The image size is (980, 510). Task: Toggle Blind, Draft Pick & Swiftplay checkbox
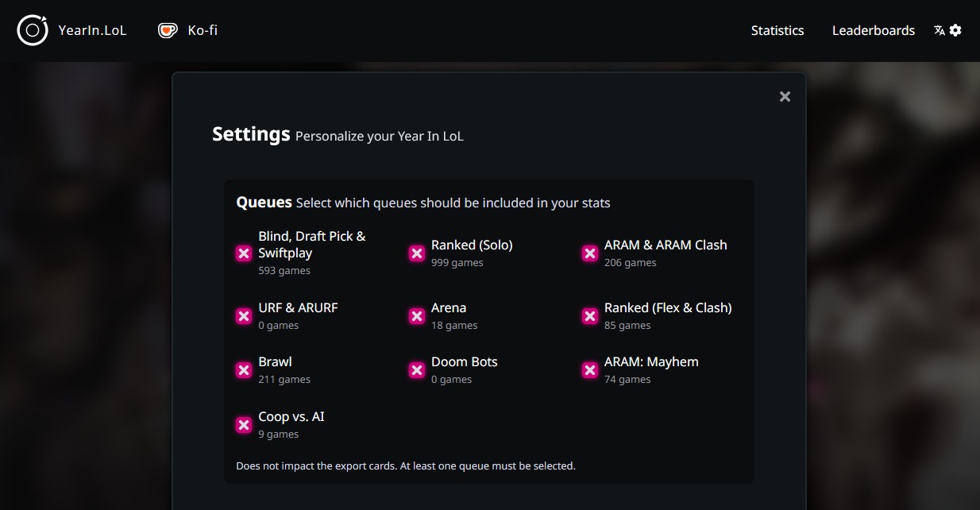[x=244, y=253]
